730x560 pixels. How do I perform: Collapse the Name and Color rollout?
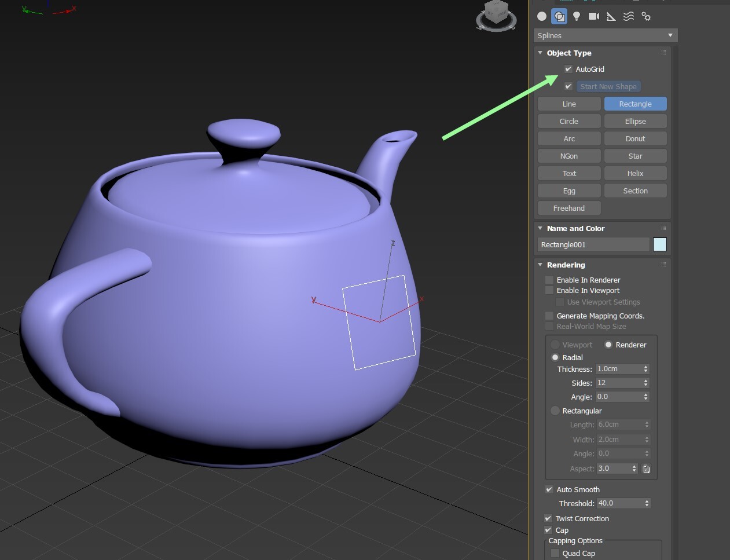(540, 228)
